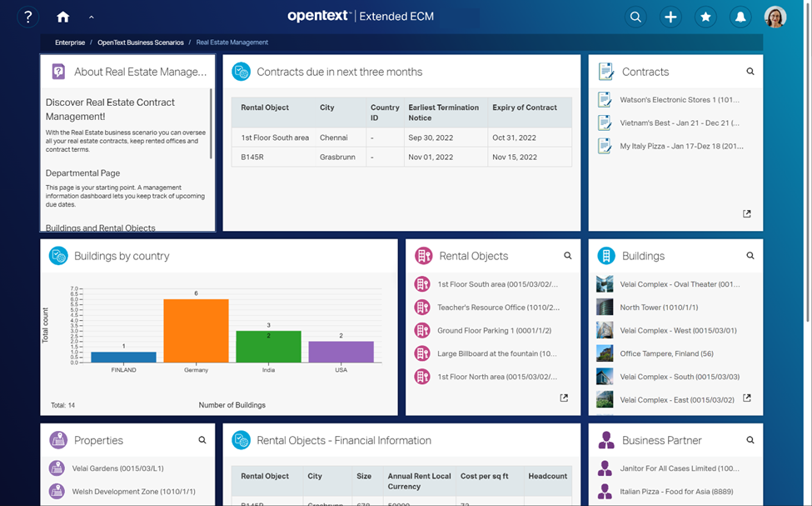
Task: Navigate to Enterprise breadcrumb
Action: (70, 43)
